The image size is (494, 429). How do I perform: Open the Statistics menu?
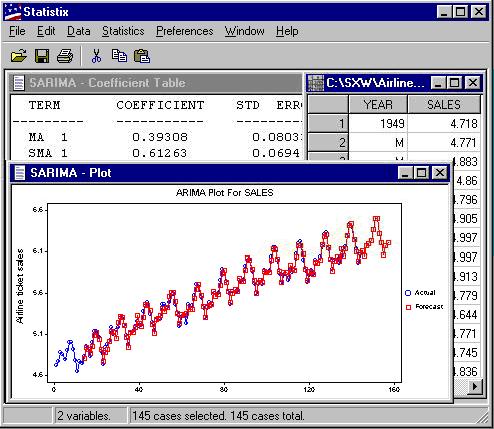pyautogui.click(x=123, y=31)
